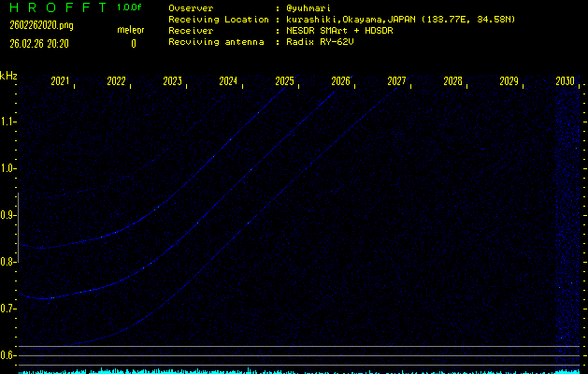
Task: Click the 1.1 kHz frequency label
Action: [8, 122]
